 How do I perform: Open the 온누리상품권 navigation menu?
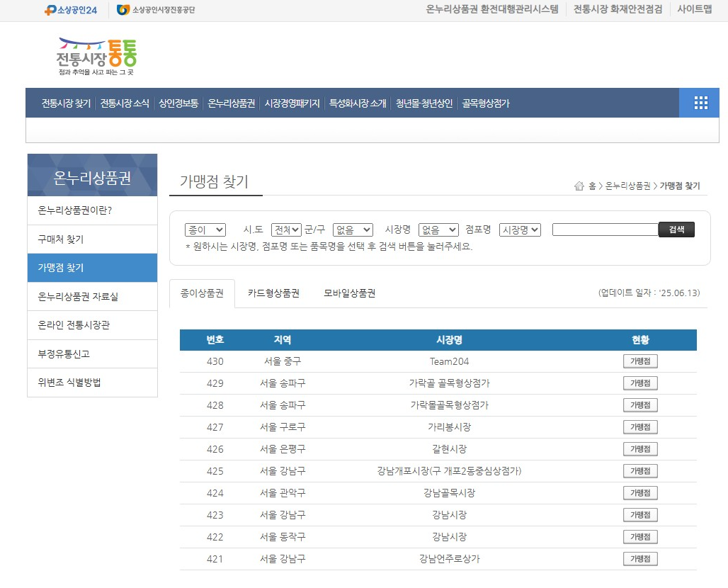coord(230,103)
